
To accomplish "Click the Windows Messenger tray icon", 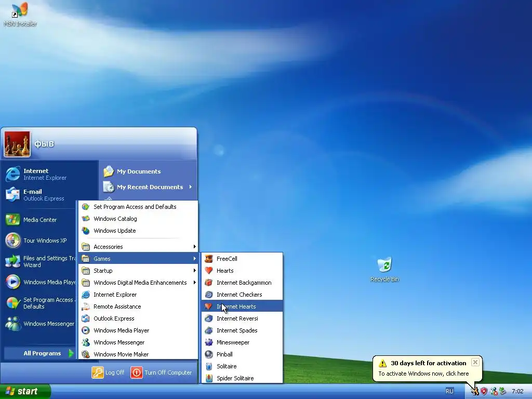I will (494, 391).
